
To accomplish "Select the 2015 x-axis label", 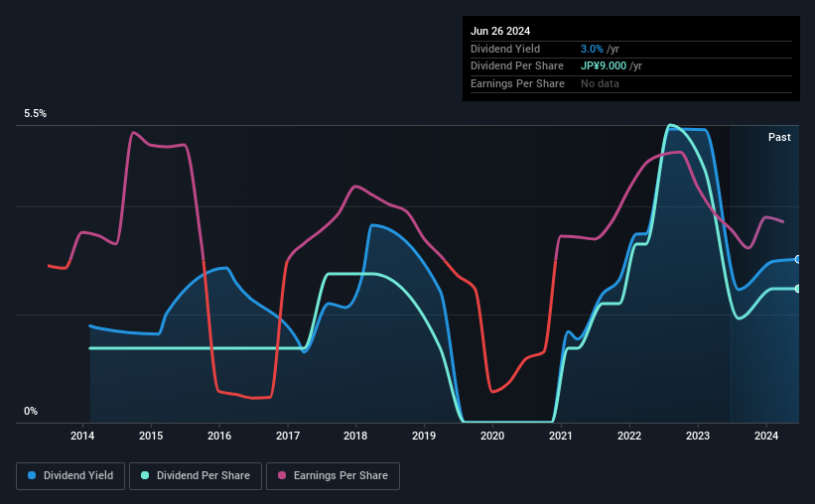I will (x=151, y=436).
